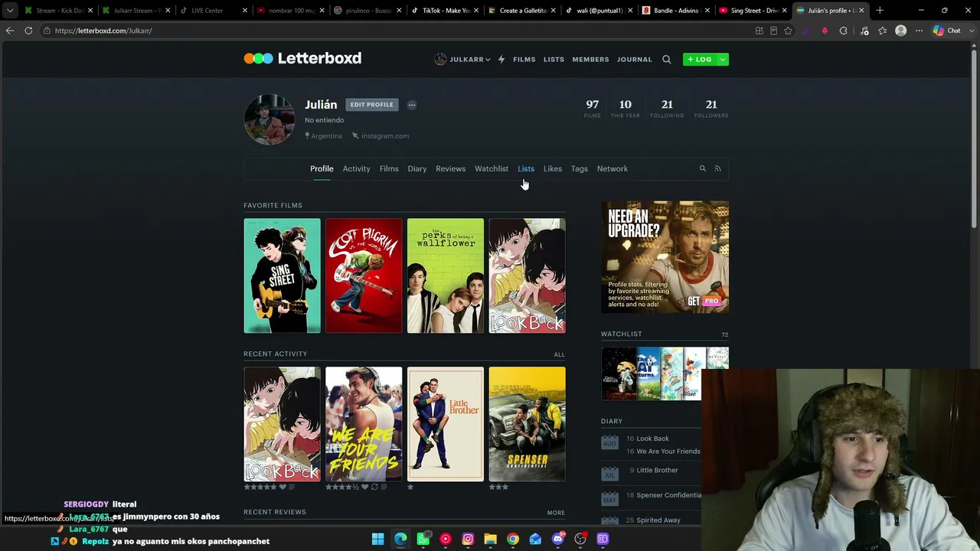Open the reading view icon in address bar

(x=773, y=31)
